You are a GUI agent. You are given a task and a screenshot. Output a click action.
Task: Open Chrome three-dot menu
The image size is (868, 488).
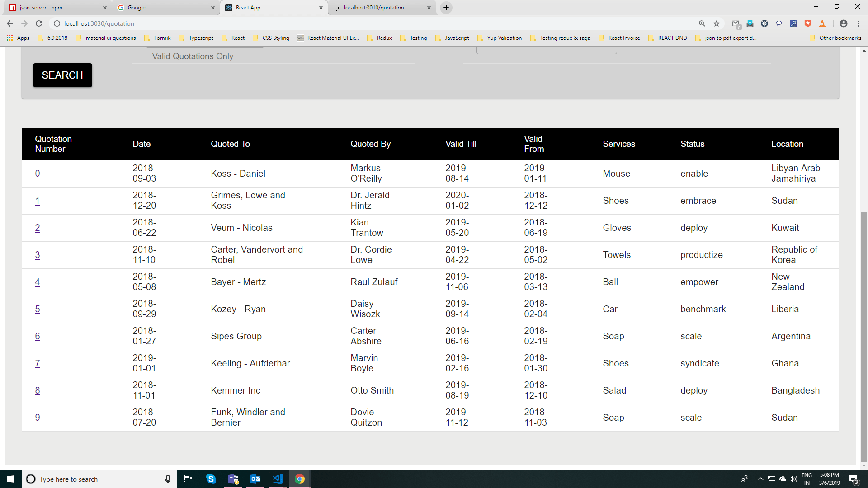pos(858,23)
